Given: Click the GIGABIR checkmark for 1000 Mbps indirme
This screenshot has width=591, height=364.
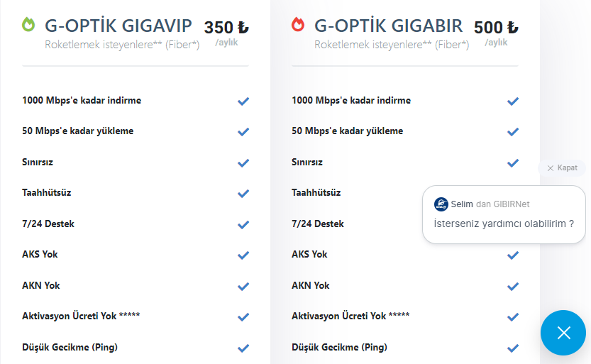Looking at the screenshot, I should point(513,101).
